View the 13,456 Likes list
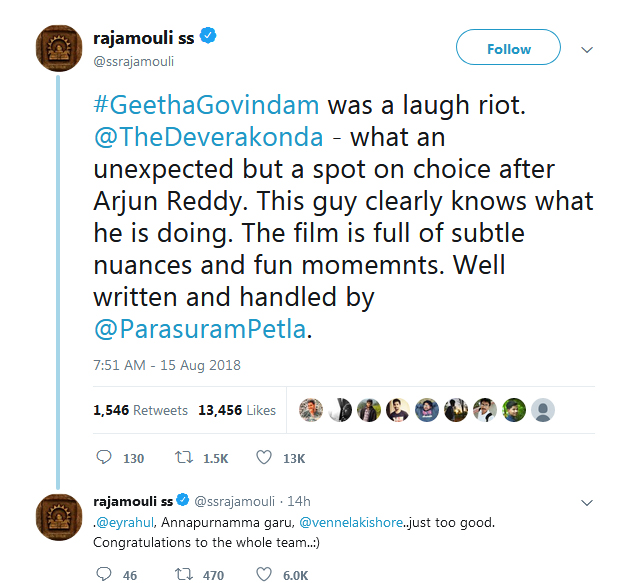 pos(237,410)
